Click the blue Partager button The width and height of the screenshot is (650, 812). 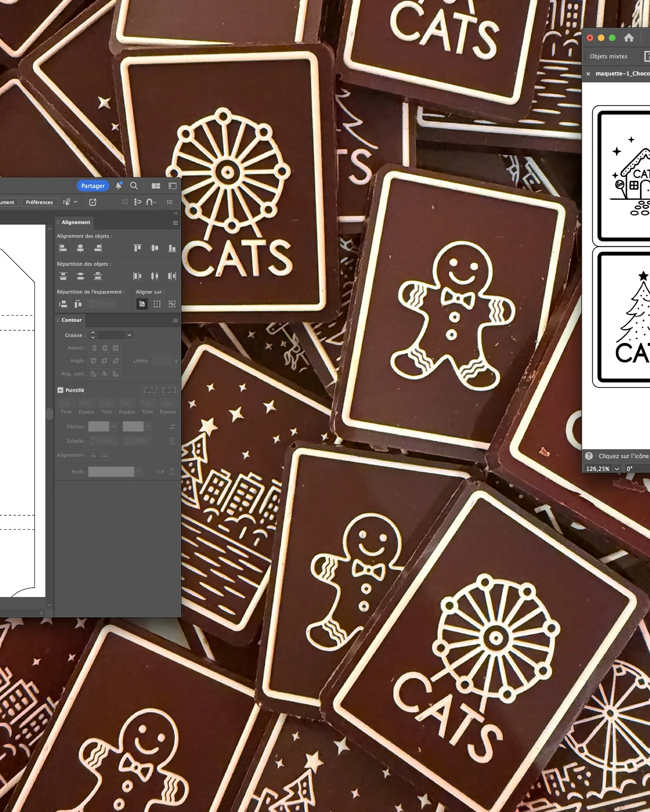click(93, 186)
